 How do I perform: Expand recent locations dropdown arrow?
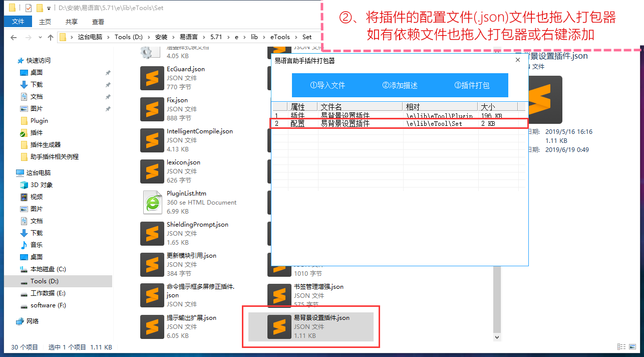pos(40,37)
